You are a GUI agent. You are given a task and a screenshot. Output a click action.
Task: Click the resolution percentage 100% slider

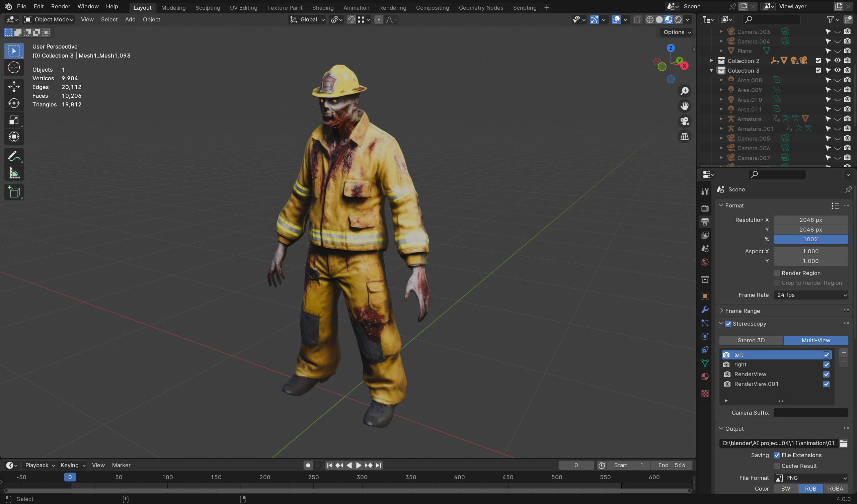[811, 239]
